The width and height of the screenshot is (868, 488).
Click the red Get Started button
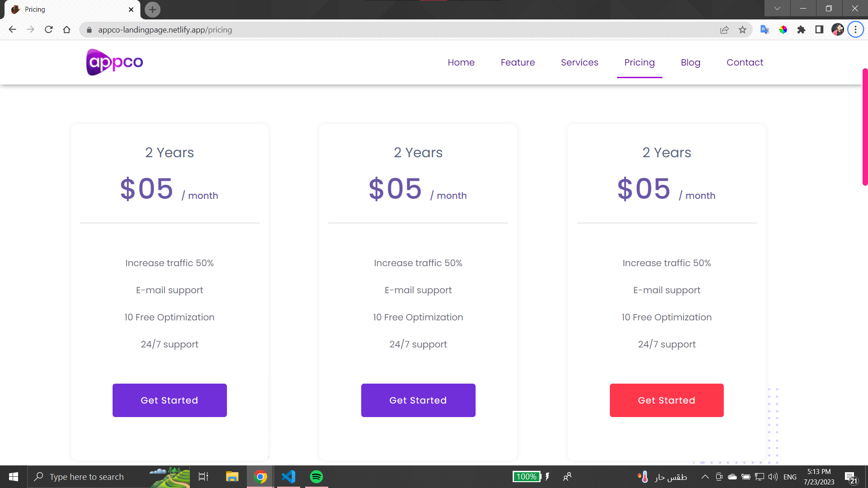point(666,400)
